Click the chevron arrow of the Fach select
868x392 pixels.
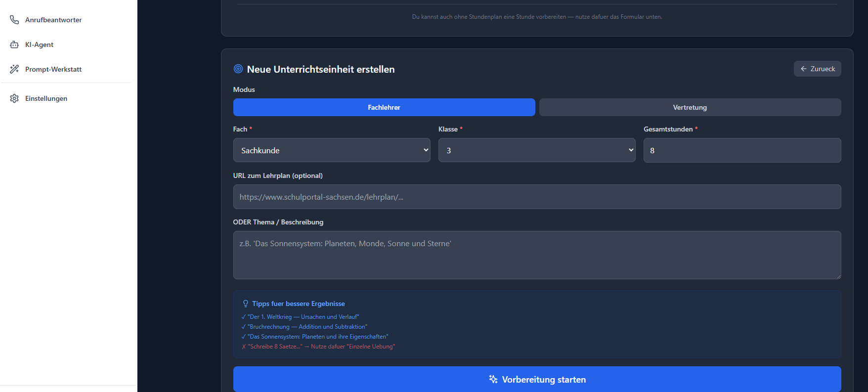(426, 150)
